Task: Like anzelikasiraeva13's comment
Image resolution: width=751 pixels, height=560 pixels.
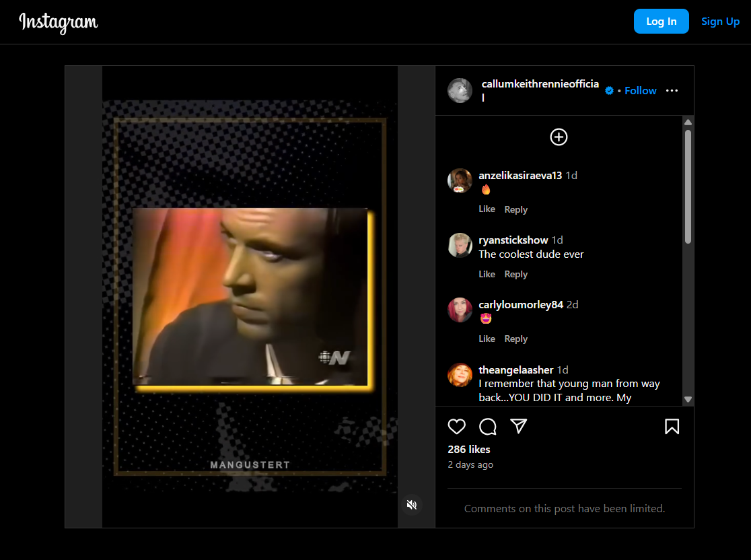Action: (487, 209)
